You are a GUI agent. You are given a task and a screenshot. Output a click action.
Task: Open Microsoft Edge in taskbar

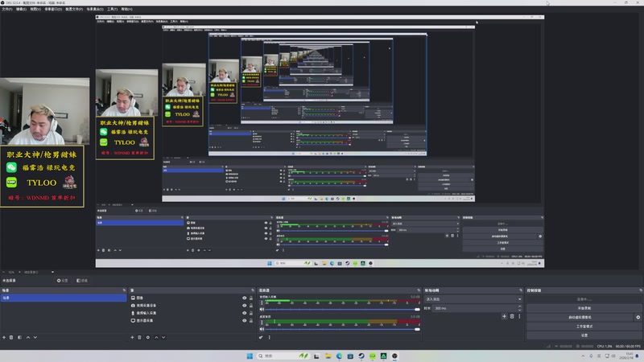(339, 356)
